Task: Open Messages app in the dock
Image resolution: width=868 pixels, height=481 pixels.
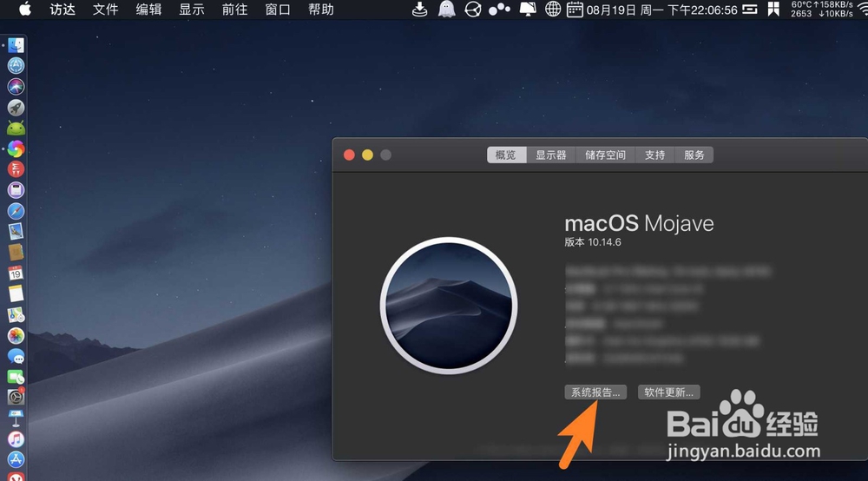Action: (x=16, y=357)
